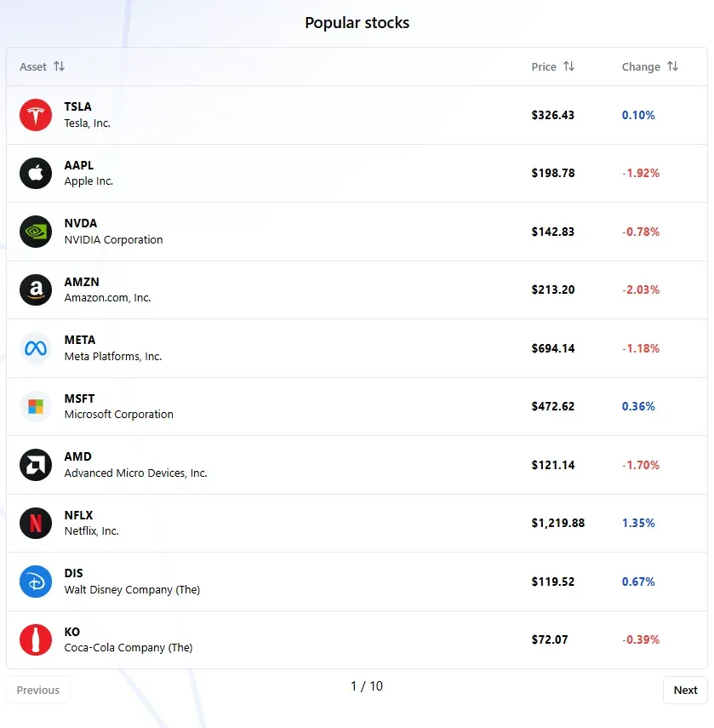714x728 pixels.
Task: Sort stocks by Change column
Action: click(x=672, y=66)
